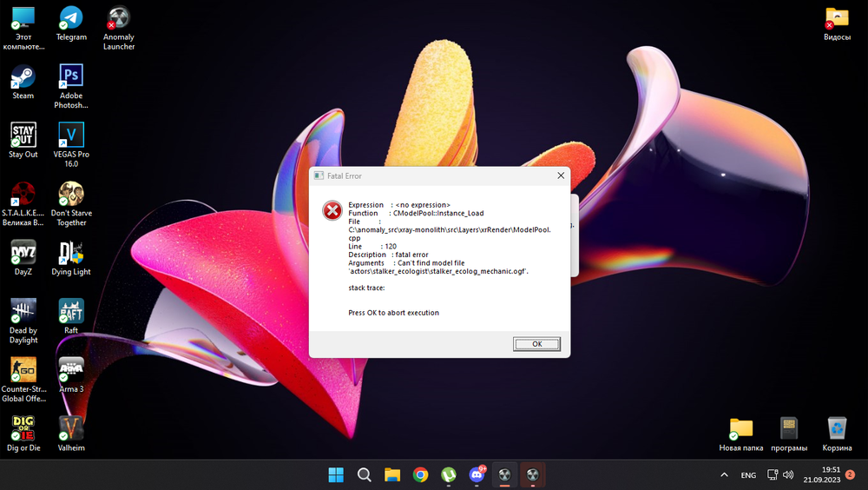
Task: Switch ENG input language indicator
Action: click(748, 475)
